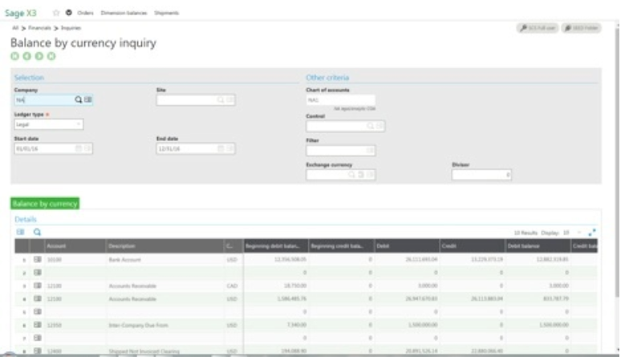
Task: Open End date calendar picker icon
Action: tap(221, 148)
